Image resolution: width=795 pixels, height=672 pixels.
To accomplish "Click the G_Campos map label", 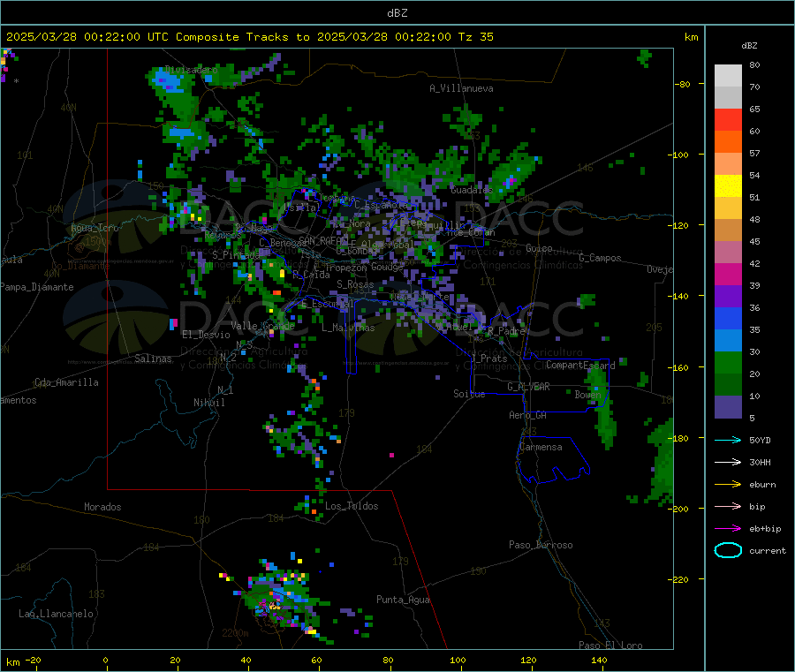I will point(600,258).
